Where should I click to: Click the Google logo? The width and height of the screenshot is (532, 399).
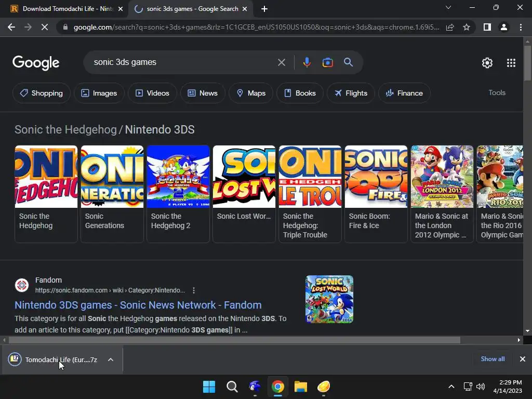point(36,63)
